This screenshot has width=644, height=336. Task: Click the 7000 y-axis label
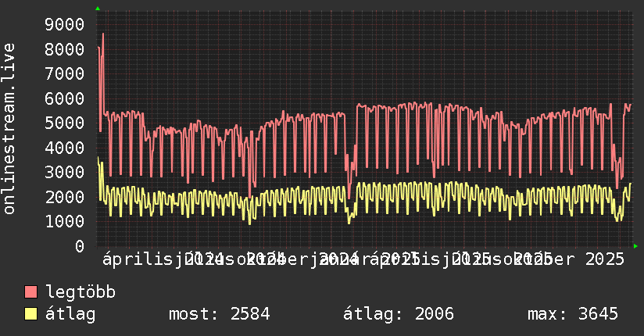65,74
